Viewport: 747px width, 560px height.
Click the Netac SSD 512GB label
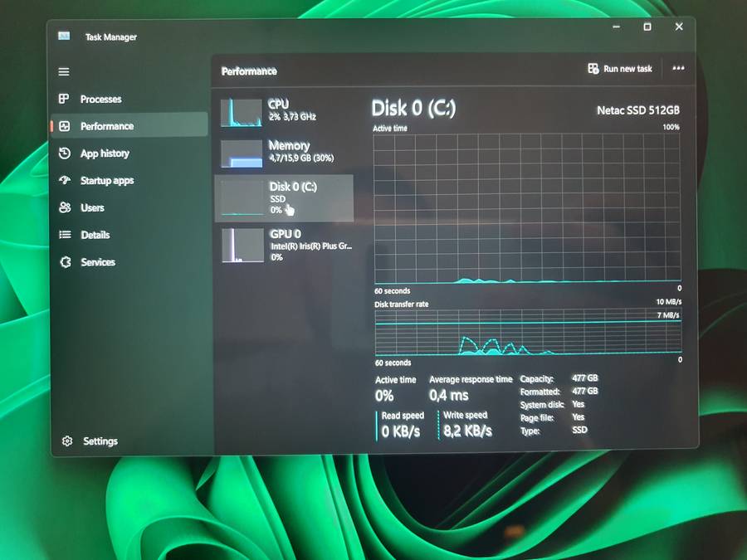637,110
